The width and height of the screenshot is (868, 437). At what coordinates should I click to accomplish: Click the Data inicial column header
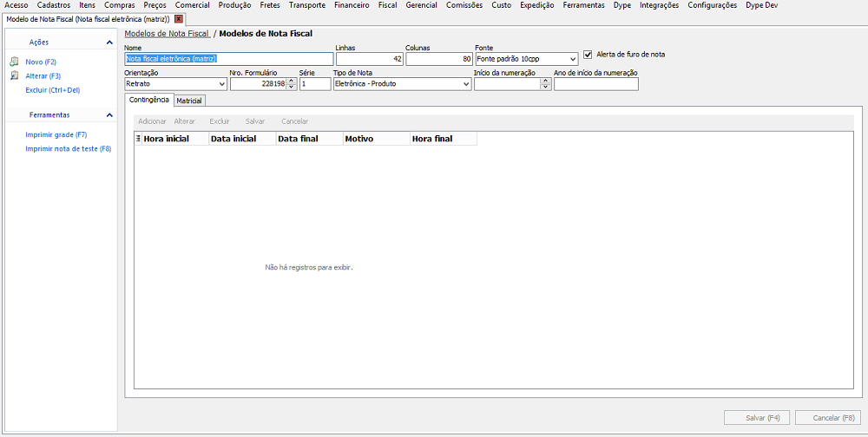point(242,139)
